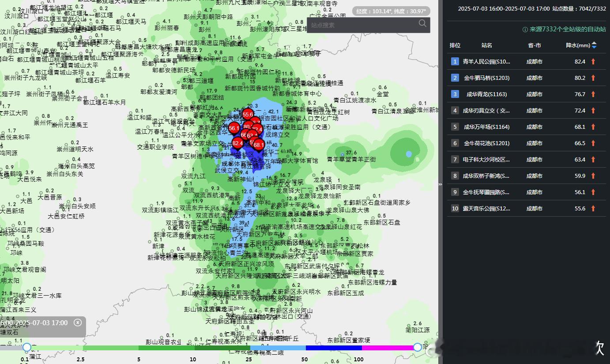Click the 59.9 rainfall value in table
Image resolution: width=610 pixels, height=364 pixels.
point(580,176)
